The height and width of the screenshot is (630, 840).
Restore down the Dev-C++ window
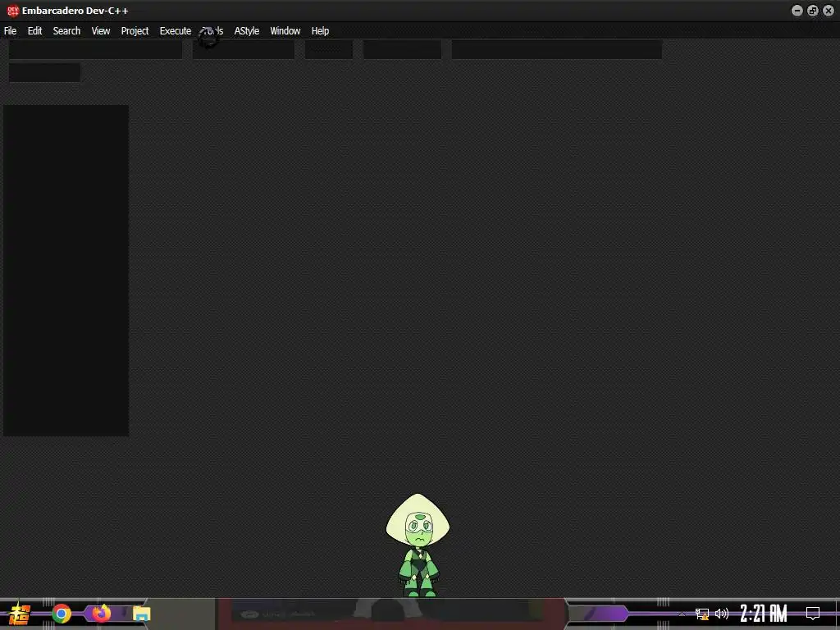(x=813, y=11)
